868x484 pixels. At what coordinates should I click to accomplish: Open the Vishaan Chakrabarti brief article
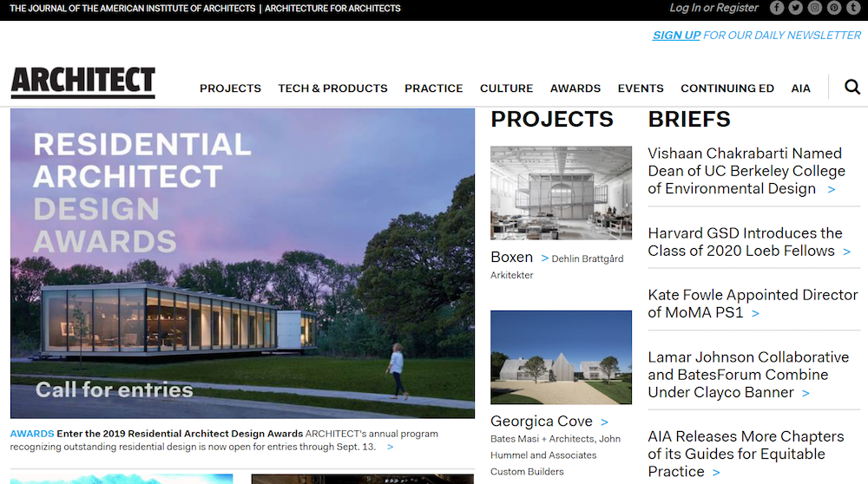746,171
